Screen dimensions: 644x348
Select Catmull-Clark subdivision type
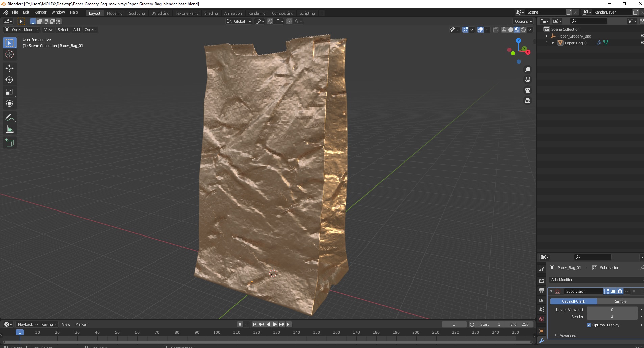(573, 301)
